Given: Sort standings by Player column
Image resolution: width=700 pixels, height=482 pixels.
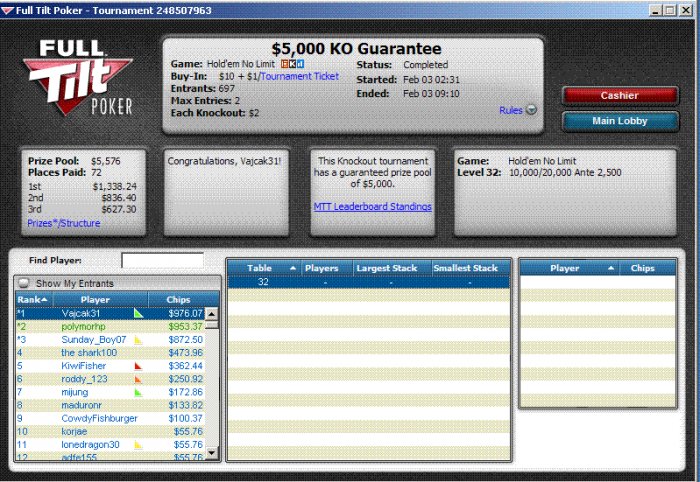Looking at the screenshot, I should (100, 299).
